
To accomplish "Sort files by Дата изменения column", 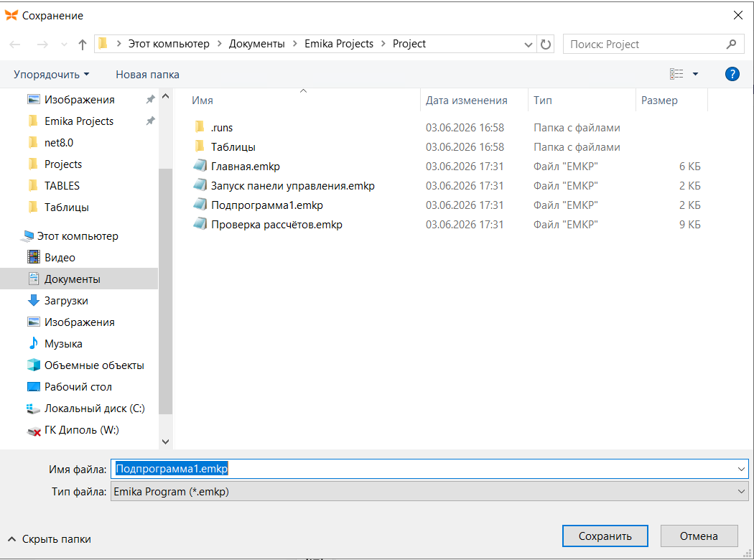I will [466, 101].
